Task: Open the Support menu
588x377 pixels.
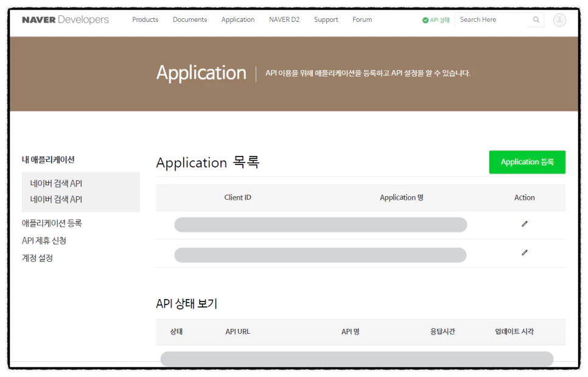Action: tap(326, 19)
